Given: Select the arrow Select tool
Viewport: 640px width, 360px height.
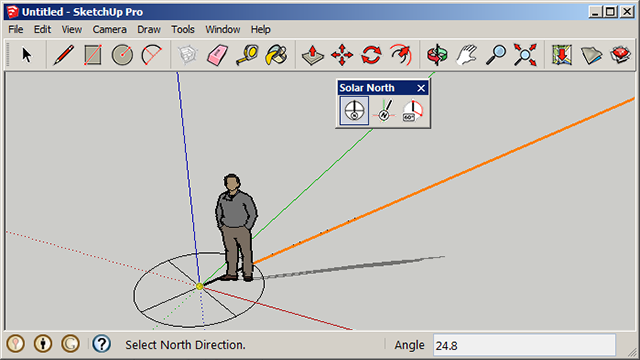Looking at the screenshot, I should point(27,55).
